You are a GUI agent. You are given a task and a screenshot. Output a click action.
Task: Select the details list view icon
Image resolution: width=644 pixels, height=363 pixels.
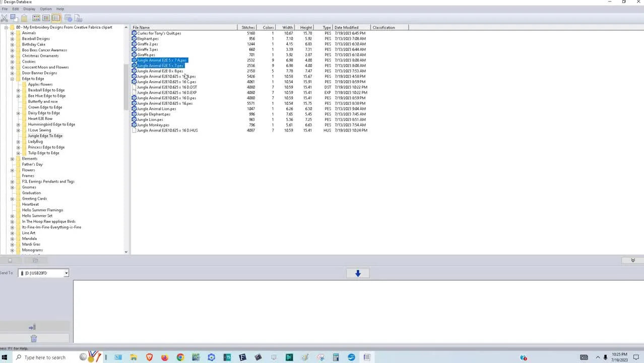(x=56, y=18)
